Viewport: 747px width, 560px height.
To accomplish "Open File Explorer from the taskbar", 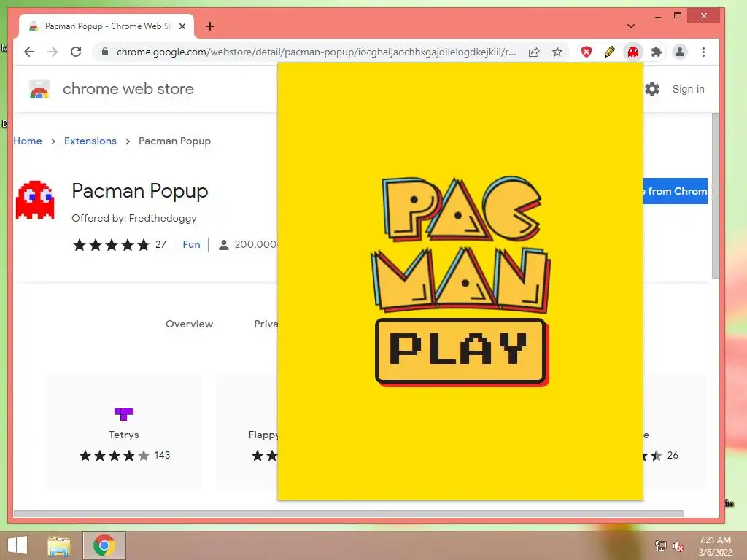I will (x=59, y=545).
